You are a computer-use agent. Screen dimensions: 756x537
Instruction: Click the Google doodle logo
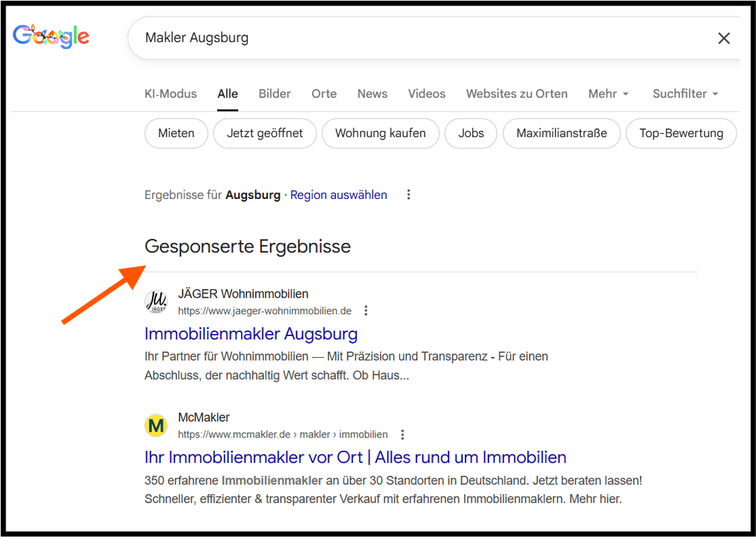50,36
